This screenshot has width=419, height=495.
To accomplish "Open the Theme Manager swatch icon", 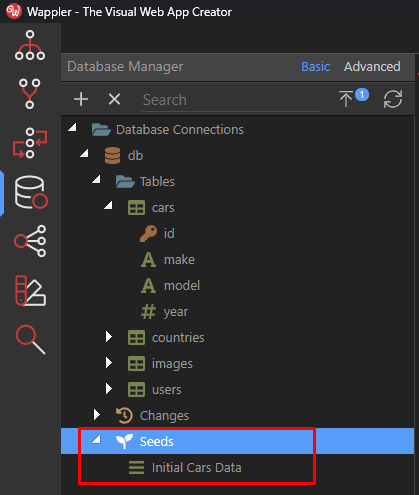I will click(30, 290).
